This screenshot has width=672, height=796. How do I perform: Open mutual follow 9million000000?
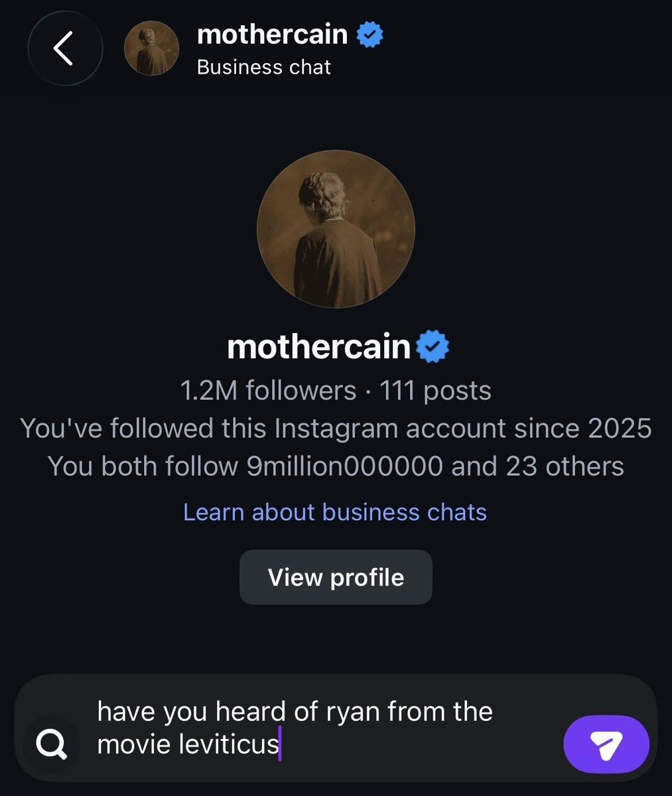[x=344, y=466]
